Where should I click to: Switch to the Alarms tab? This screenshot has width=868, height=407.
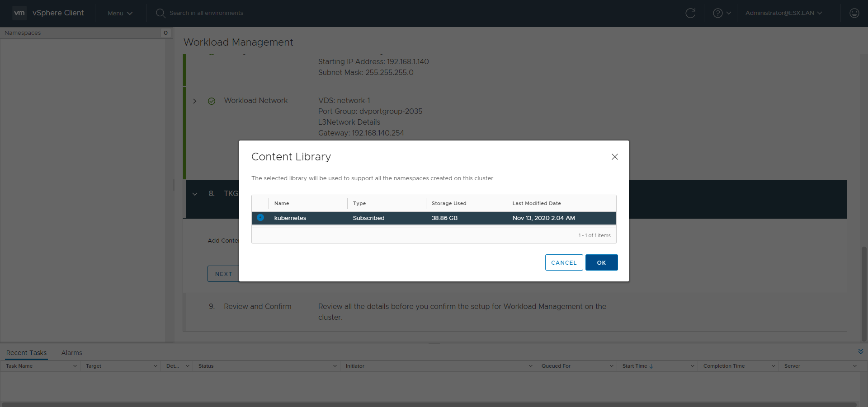[x=71, y=353]
